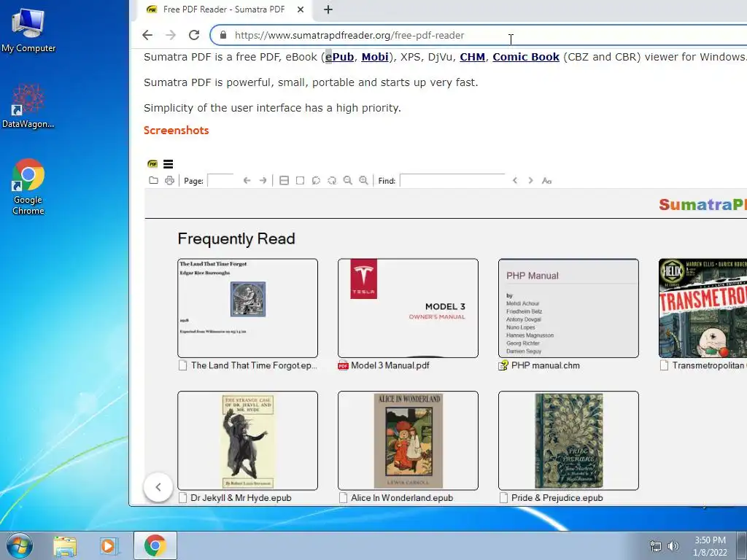Click the rotate left icon

coord(316,181)
